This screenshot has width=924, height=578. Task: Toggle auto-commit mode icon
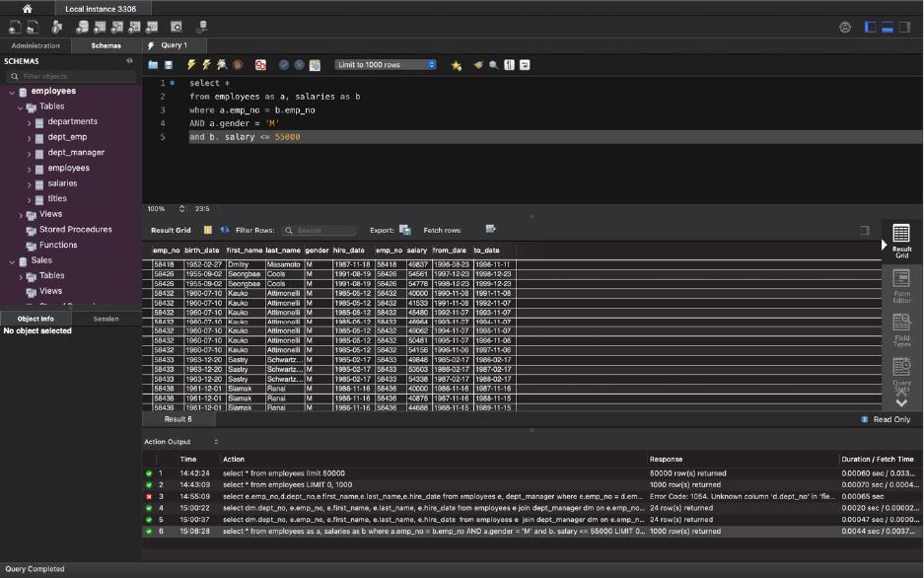[x=315, y=65]
